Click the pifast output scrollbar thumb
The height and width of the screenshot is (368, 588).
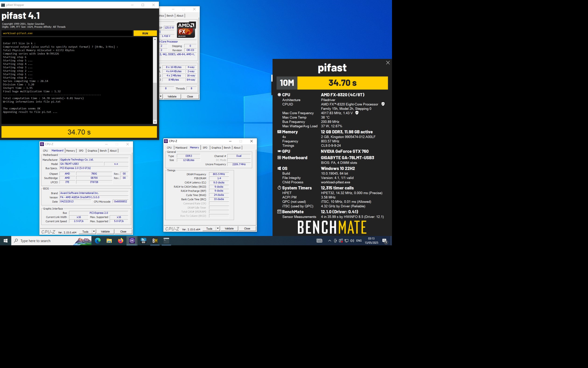(x=155, y=101)
